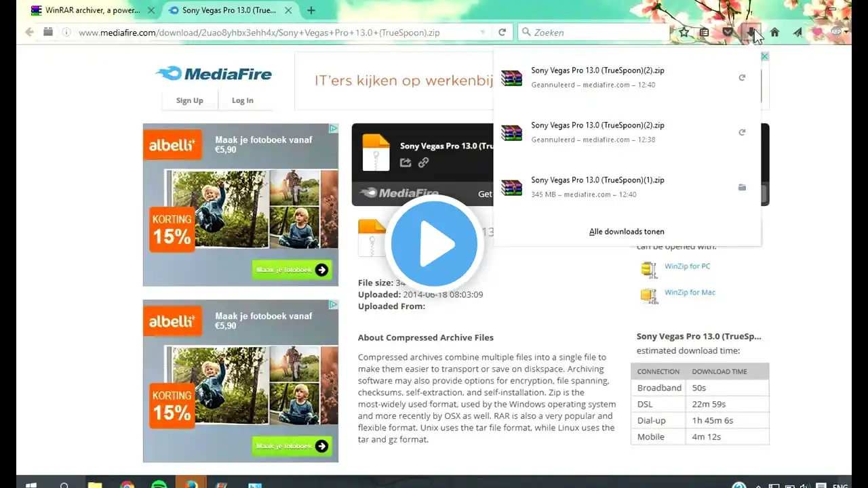Focus the Zoeken search field
The width and height of the screenshot is (868, 488).
pyautogui.click(x=593, y=32)
